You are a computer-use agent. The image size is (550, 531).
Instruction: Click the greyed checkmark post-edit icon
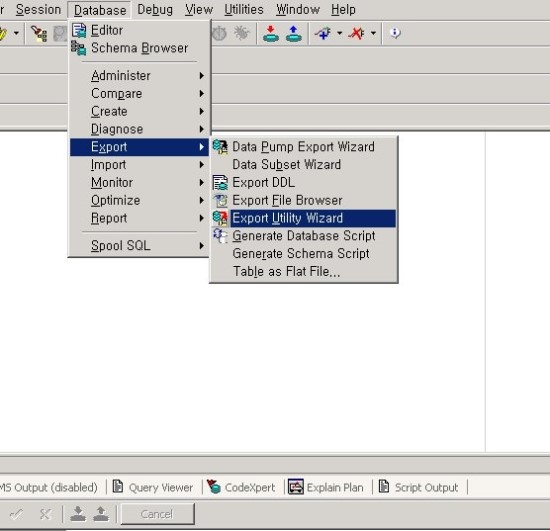click(16, 515)
